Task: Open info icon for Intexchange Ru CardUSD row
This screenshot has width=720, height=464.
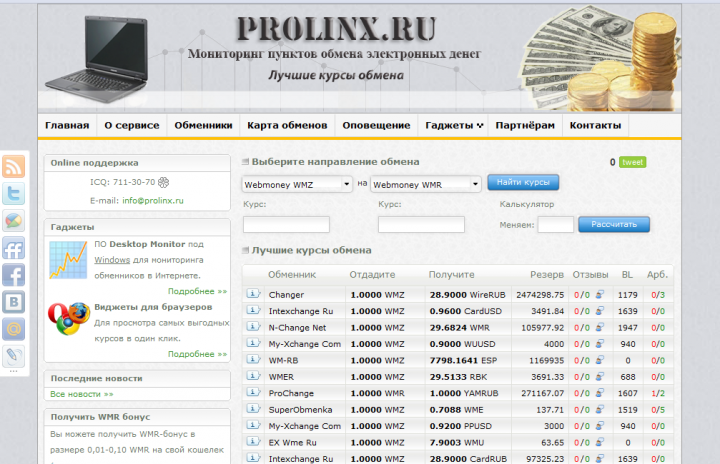Action: pos(253,310)
